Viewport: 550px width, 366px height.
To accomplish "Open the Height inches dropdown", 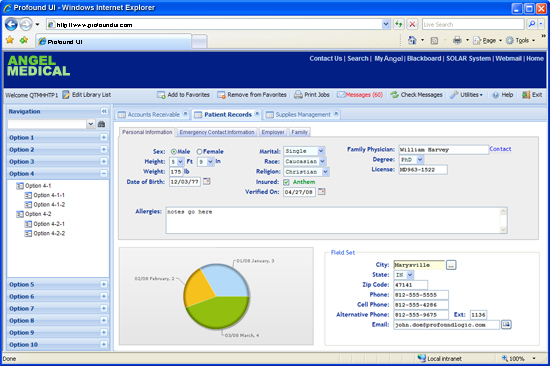I will pos(210,162).
